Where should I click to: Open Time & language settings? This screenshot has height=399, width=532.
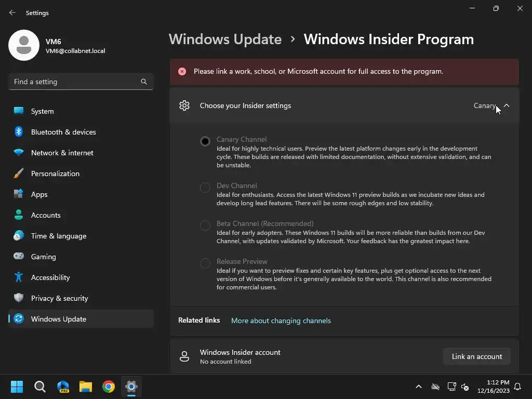point(81,236)
